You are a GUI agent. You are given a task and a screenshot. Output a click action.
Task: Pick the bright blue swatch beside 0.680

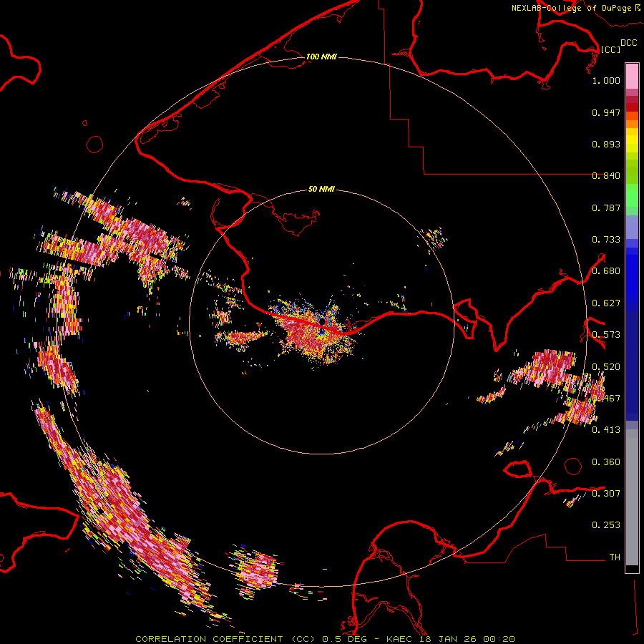[x=632, y=275]
